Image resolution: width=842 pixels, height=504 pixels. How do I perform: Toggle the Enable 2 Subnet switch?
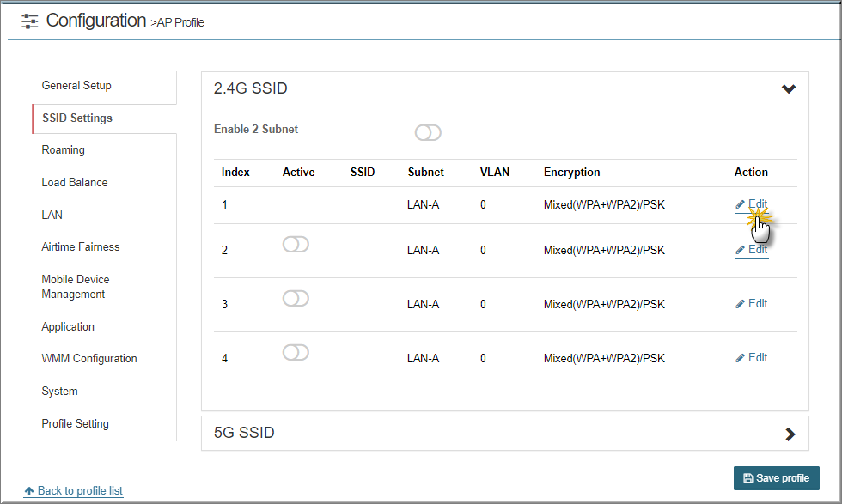point(428,132)
